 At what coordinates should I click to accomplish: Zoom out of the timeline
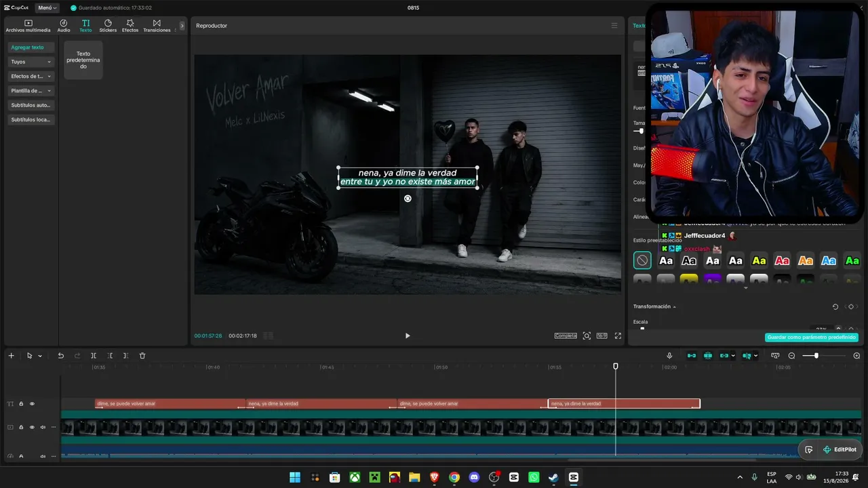tap(791, 356)
